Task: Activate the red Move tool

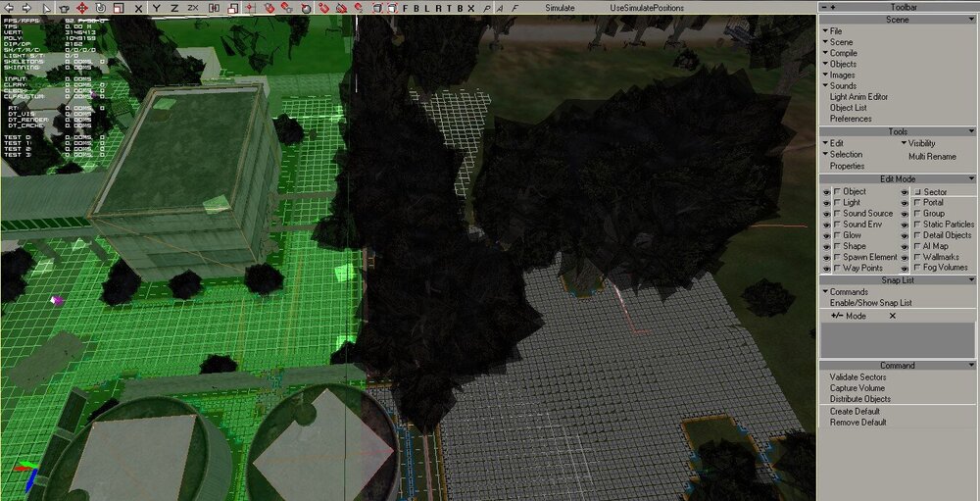Action: point(82,8)
